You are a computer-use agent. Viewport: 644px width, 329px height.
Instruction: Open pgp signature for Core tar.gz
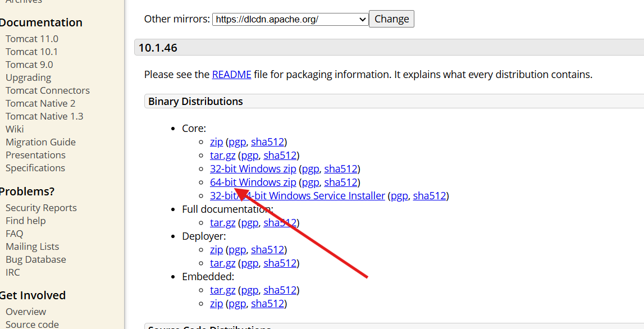tap(250, 156)
